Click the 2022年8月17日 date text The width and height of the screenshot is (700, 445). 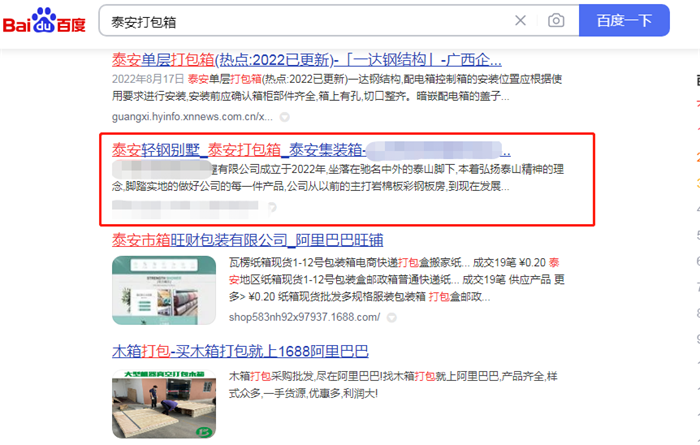pyautogui.click(x=148, y=79)
